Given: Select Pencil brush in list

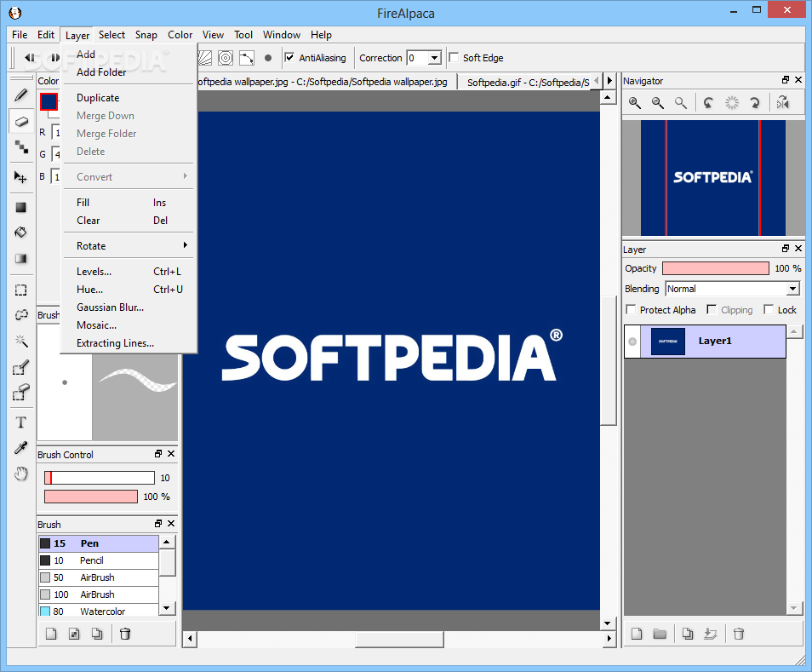Looking at the screenshot, I should point(99,560).
